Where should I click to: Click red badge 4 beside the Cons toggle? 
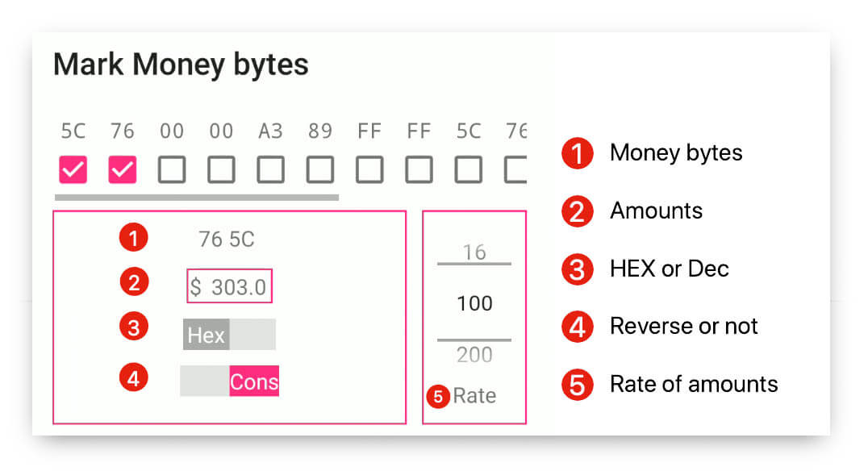pyautogui.click(x=133, y=378)
